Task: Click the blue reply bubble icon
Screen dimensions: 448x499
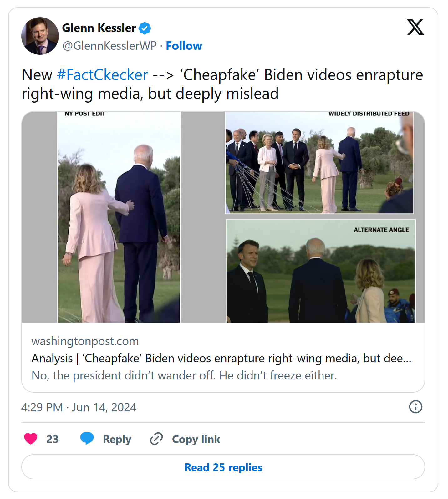Action: [87, 438]
